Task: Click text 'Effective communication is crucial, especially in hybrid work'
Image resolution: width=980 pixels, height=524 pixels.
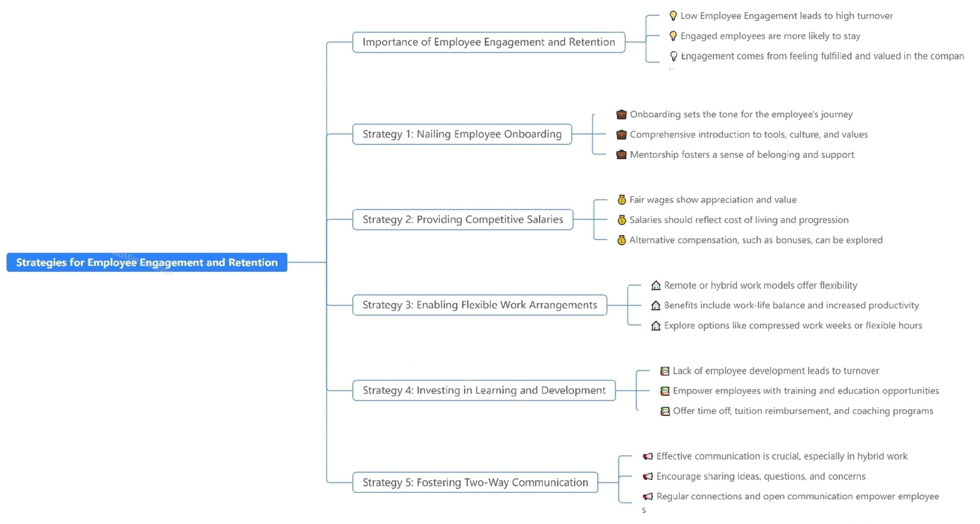Action: point(782,456)
